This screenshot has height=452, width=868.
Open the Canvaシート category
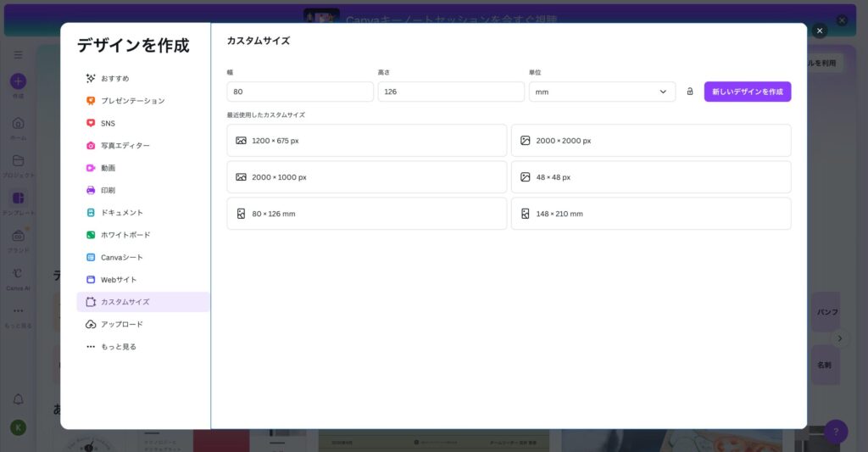coord(121,257)
